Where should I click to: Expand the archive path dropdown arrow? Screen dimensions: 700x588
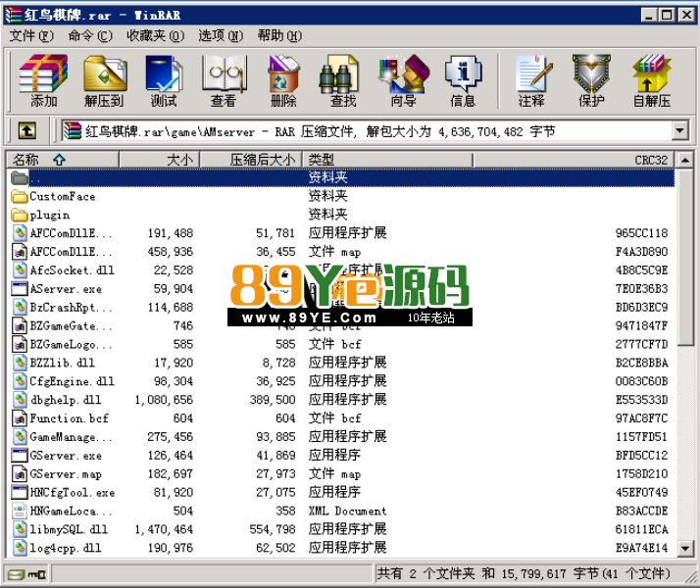click(x=679, y=131)
